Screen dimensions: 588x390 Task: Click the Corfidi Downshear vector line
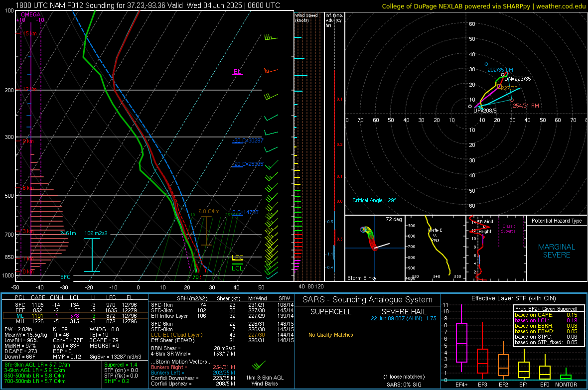(x=193, y=378)
